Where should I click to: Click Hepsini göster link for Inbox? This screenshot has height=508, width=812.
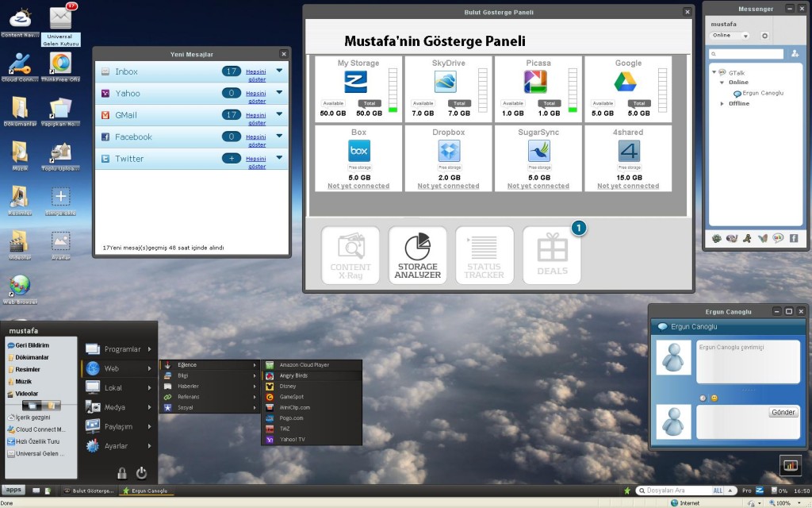(x=256, y=75)
